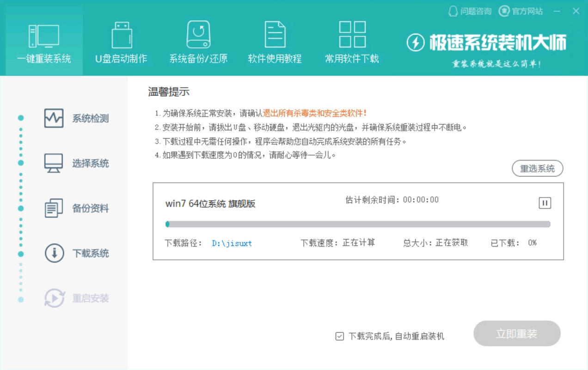Click the download progress bar
Image resolution: width=588 pixels, height=370 pixels.
pyautogui.click(x=357, y=224)
